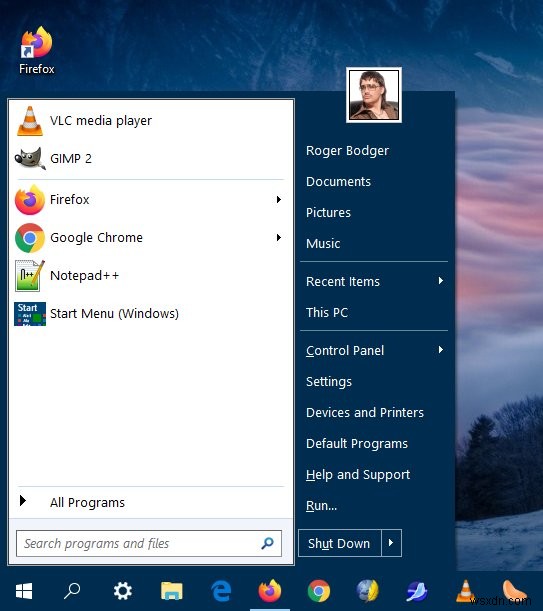Screen dimensions: 543x611
Task: Launch Microsoft Edge from the taskbar
Action: point(221,591)
